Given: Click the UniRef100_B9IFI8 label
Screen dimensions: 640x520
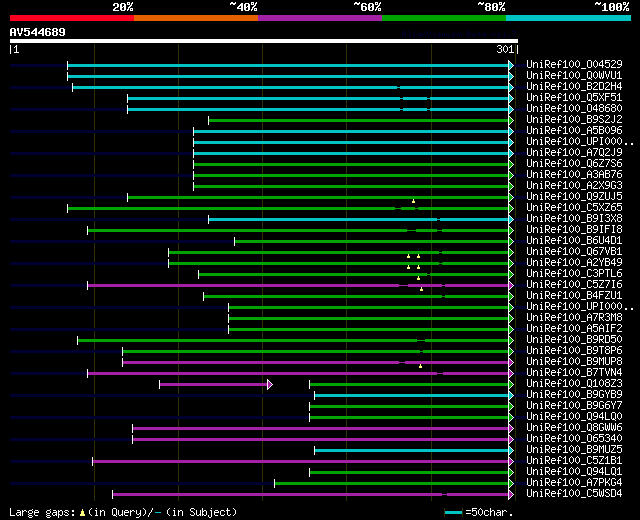Looking at the screenshot, I should (x=574, y=229).
